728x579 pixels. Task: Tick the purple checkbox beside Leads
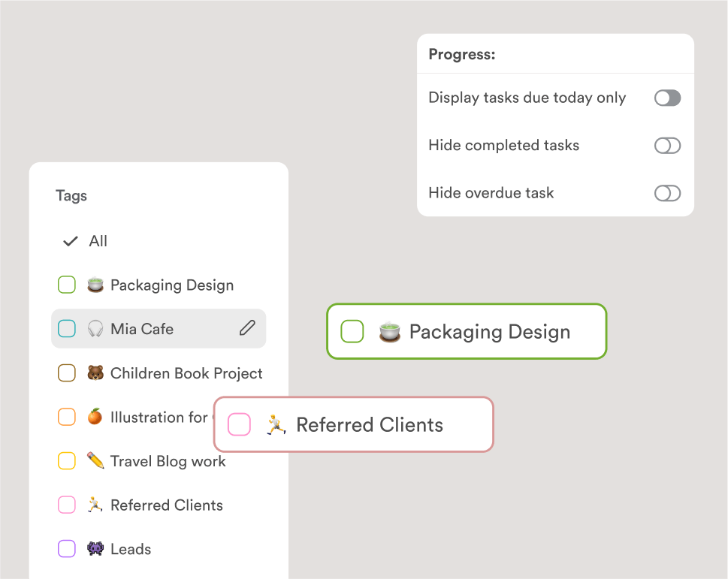point(66,548)
